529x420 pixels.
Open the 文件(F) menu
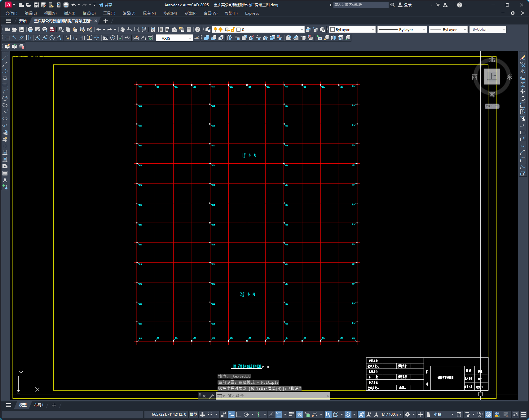coord(11,13)
